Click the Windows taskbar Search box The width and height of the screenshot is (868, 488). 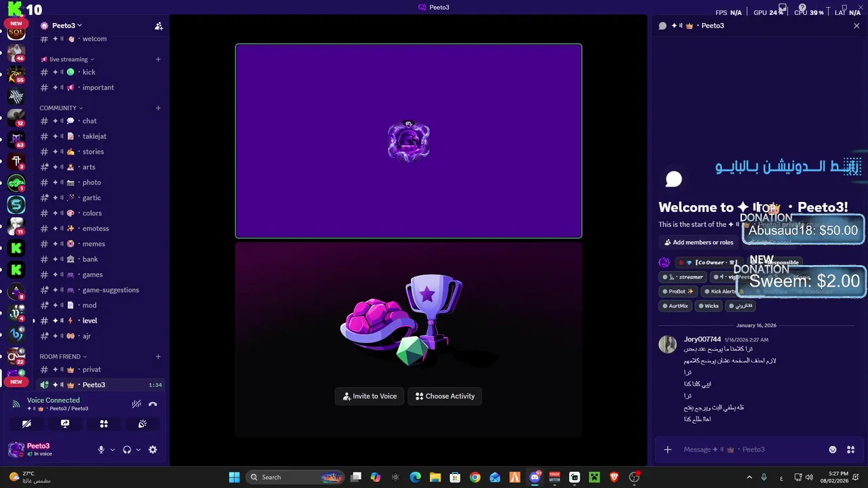[295, 477]
